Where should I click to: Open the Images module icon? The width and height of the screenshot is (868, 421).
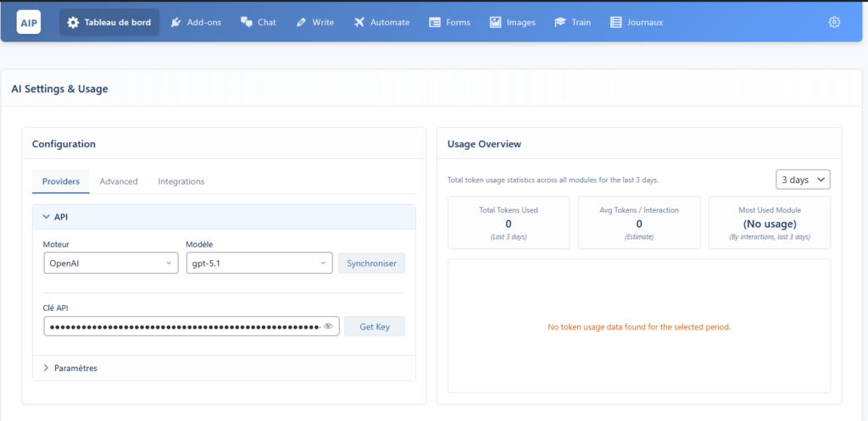point(495,23)
